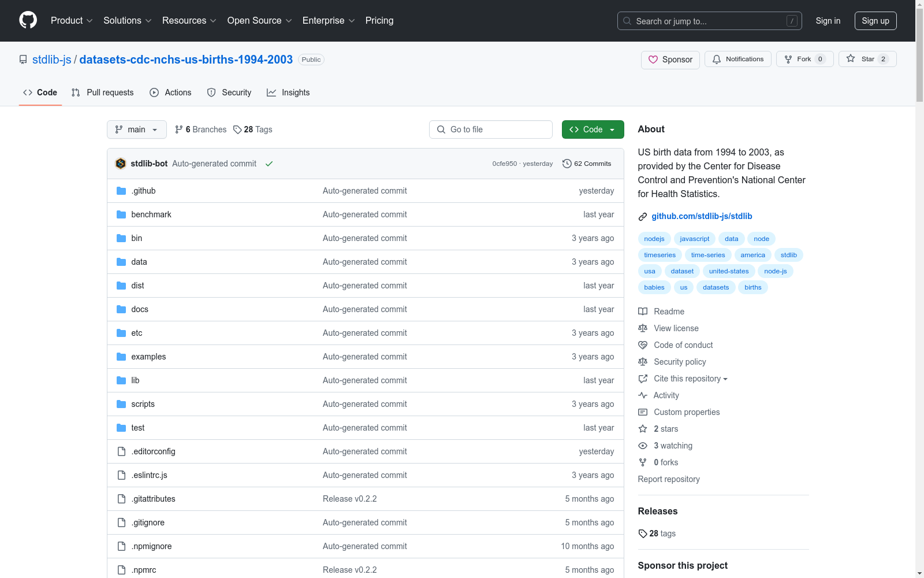Screen dimensions: 924x578
Task: Open the Pricing menu item
Action: pos(379,20)
